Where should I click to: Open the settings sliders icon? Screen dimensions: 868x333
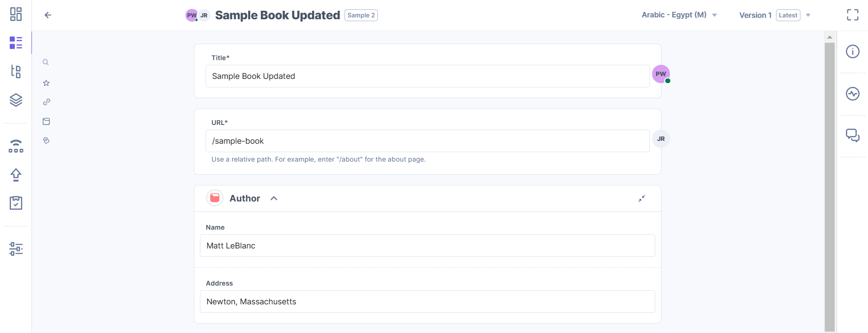coord(16,248)
